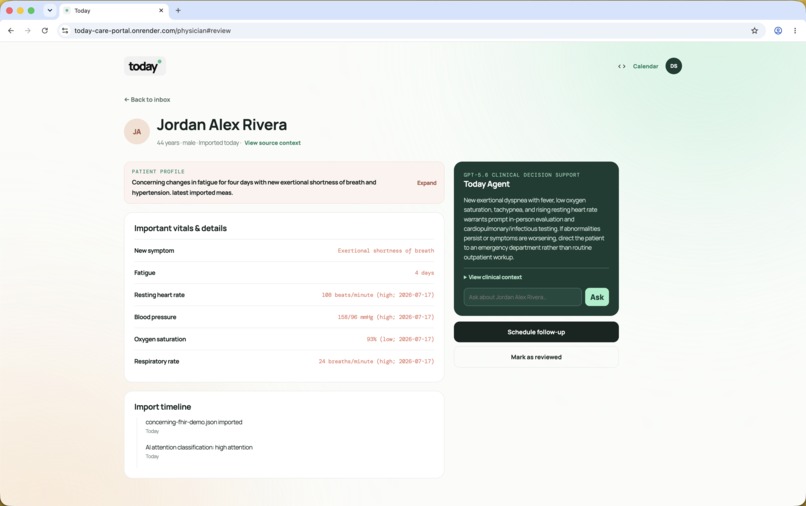Expand the patient profile summary

point(427,183)
